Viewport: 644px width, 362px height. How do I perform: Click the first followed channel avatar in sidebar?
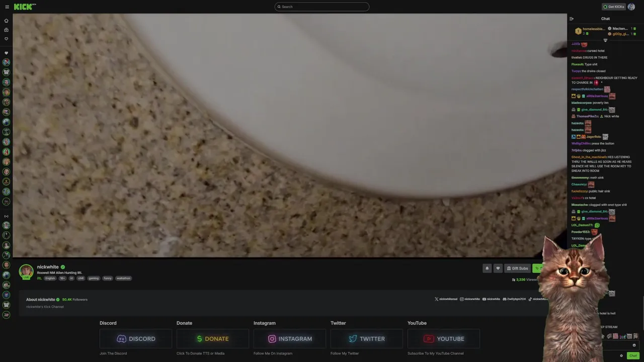(6, 62)
